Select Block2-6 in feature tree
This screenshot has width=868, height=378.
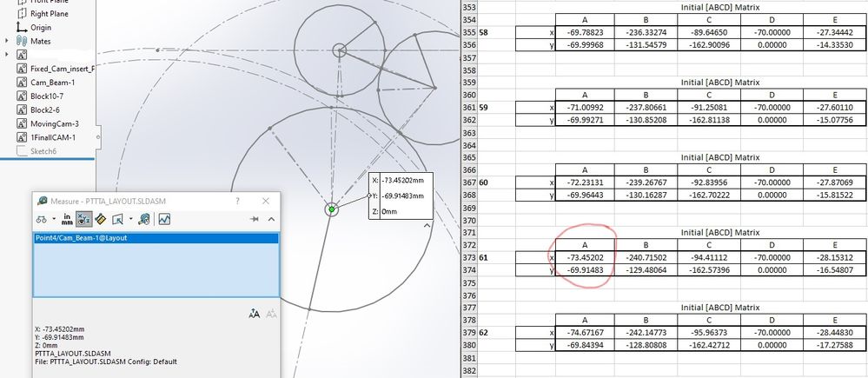pyautogui.click(x=45, y=110)
